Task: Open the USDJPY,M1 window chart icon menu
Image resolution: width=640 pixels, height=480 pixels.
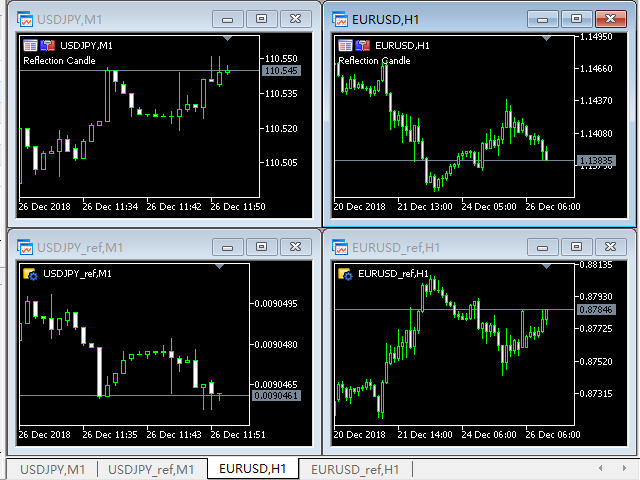Action: (x=25, y=19)
